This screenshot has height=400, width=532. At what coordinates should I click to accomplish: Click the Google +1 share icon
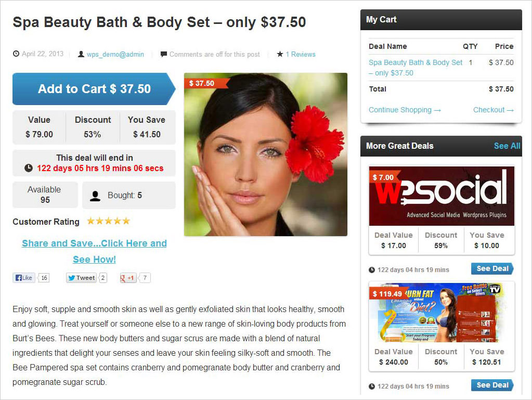coord(127,278)
